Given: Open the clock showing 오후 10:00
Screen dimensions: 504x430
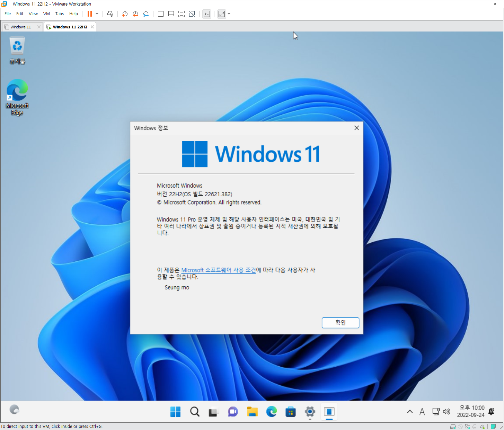Looking at the screenshot, I should [x=471, y=411].
